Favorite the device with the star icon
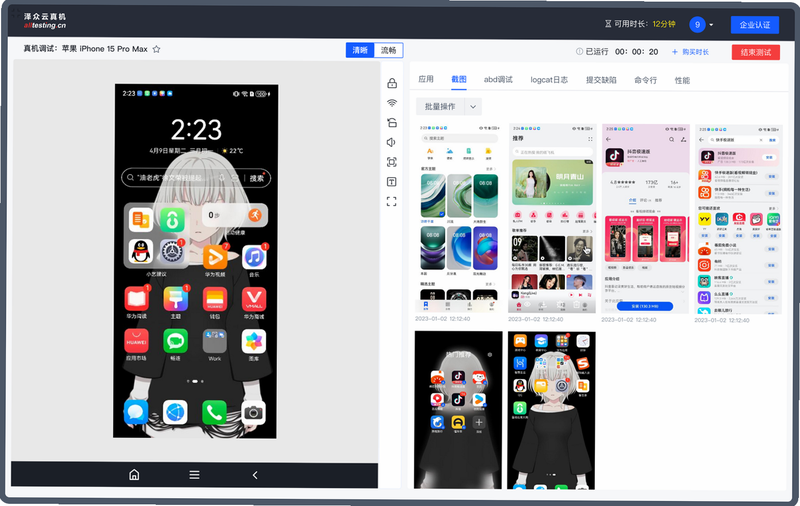The width and height of the screenshot is (800, 506). coord(157,49)
